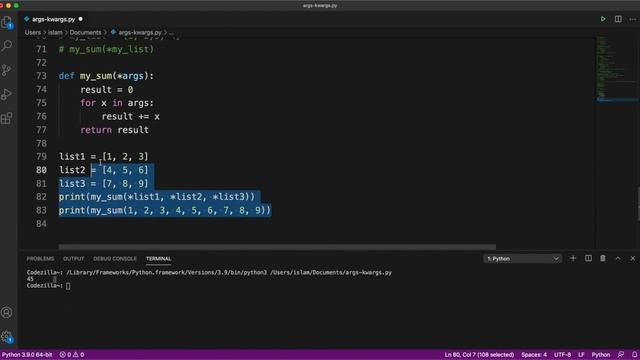The height and width of the screenshot is (360, 640).
Task: Open the Run and Debug view icon
Action: point(7,94)
